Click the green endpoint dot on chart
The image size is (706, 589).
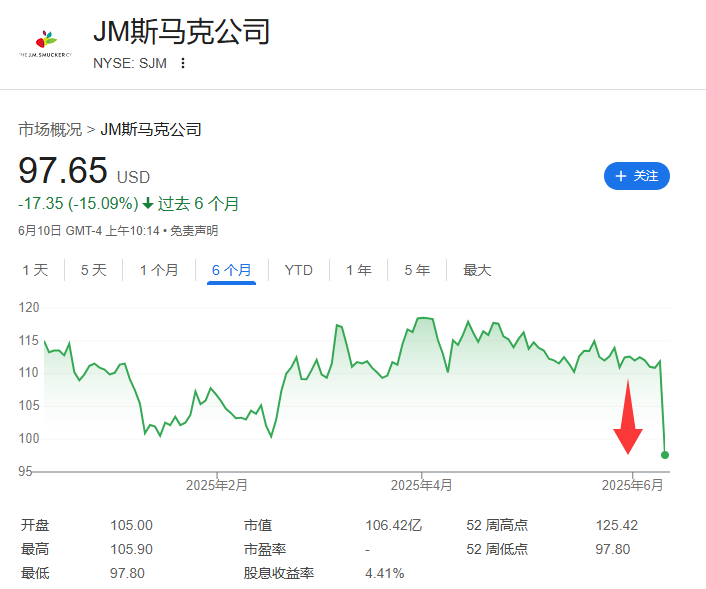point(665,455)
